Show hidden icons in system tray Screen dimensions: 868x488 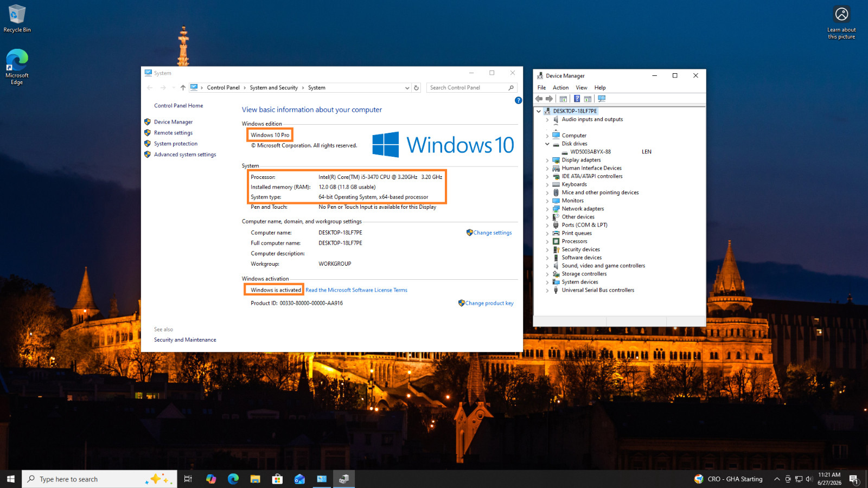click(x=777, y=479)
